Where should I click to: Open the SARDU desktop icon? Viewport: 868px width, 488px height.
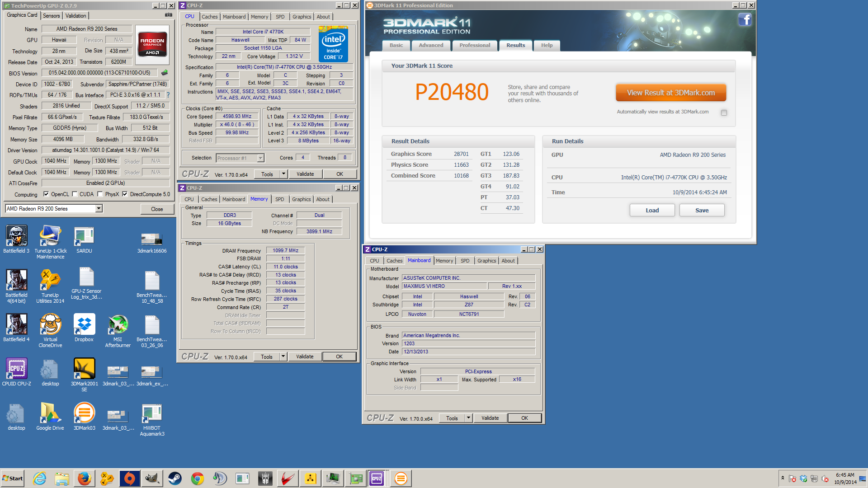[84, 239]
